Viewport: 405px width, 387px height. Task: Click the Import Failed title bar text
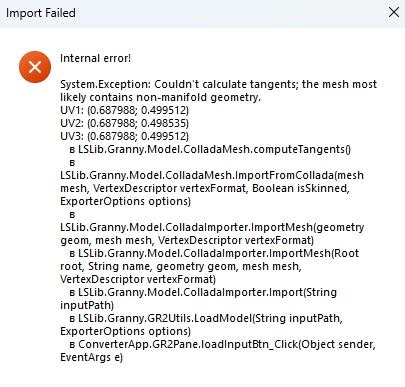click(x=41, y=13)
